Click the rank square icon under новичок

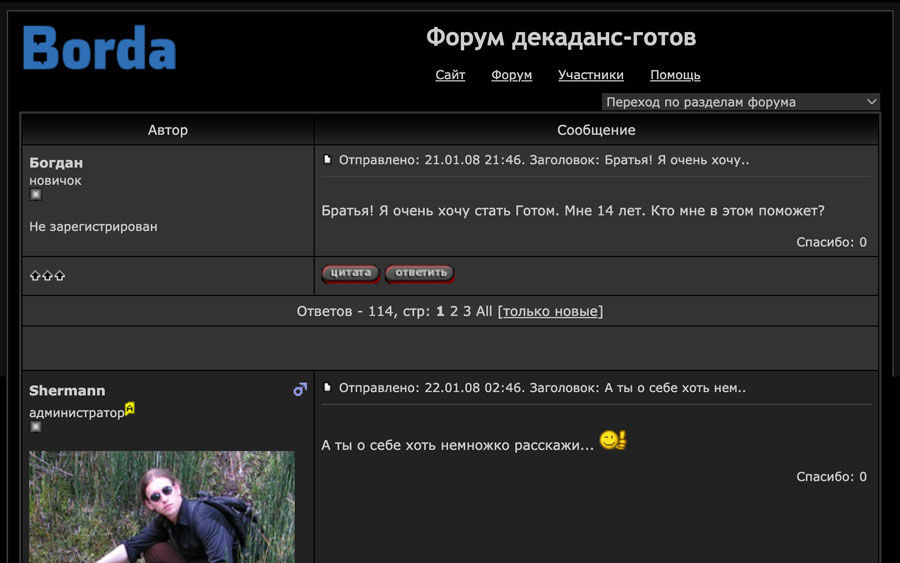36,196
